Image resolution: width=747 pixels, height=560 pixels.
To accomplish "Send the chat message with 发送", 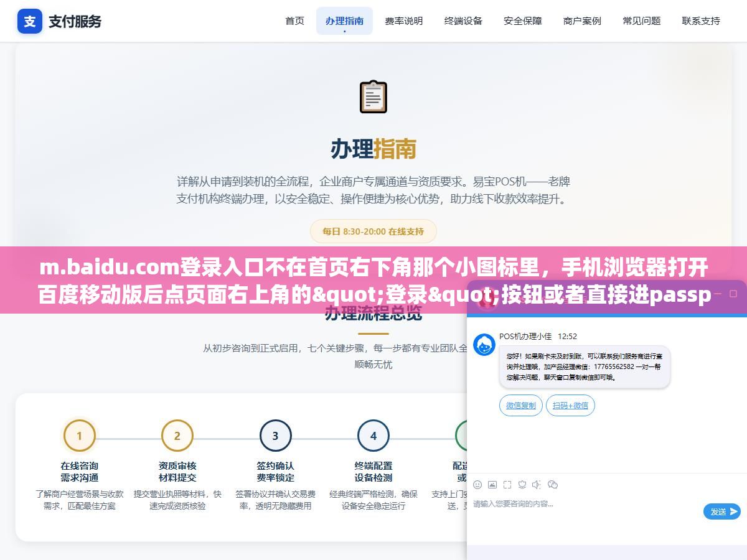I will 722,511.
